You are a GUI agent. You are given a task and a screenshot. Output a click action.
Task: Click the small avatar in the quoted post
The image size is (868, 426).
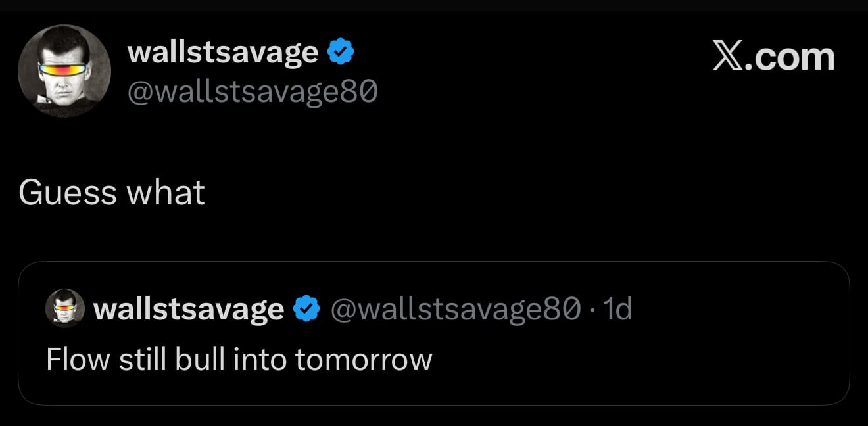(x=64, y=308)
